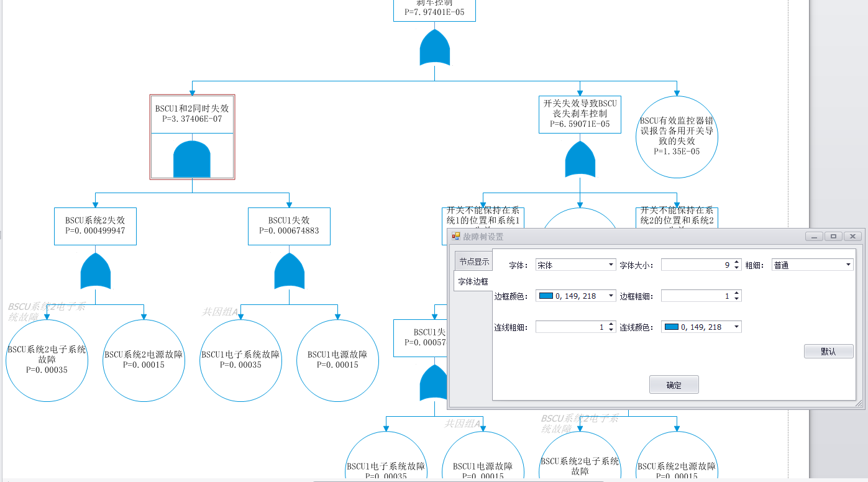The image size is (868, 482).
Task: Close the 故障树设置 dialog
Action: [852, 236]
